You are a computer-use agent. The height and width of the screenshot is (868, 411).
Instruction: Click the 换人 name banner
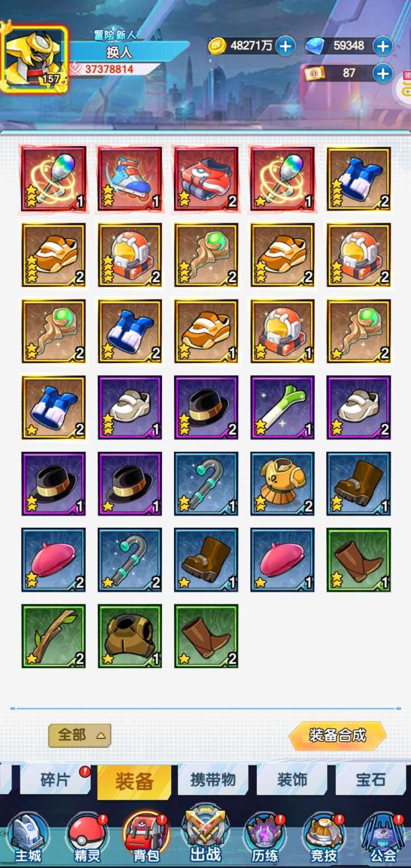click(x=119, y=52)
